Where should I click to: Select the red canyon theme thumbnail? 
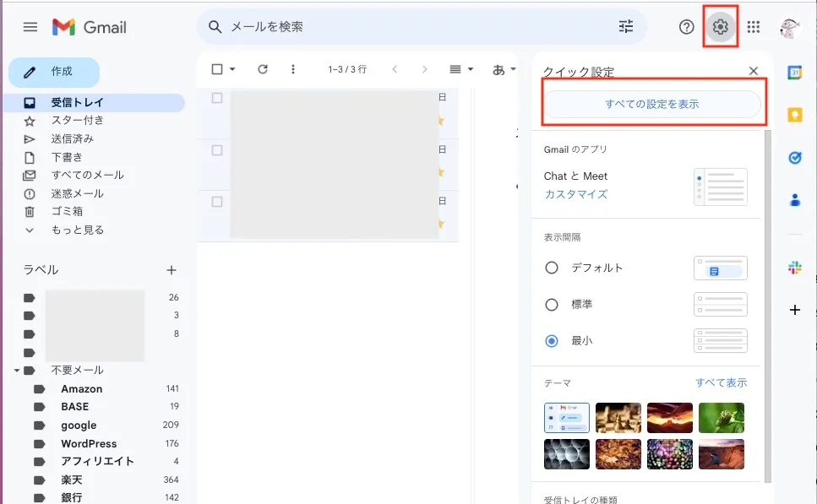pyautogui.click(x=670, y=418)
